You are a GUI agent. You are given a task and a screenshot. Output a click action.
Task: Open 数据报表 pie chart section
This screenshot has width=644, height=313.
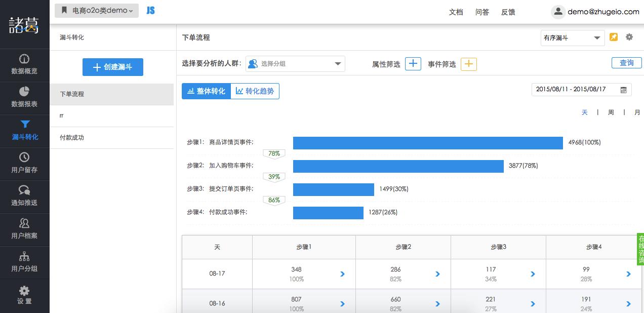pyautogui.click(x=24, y=97)
